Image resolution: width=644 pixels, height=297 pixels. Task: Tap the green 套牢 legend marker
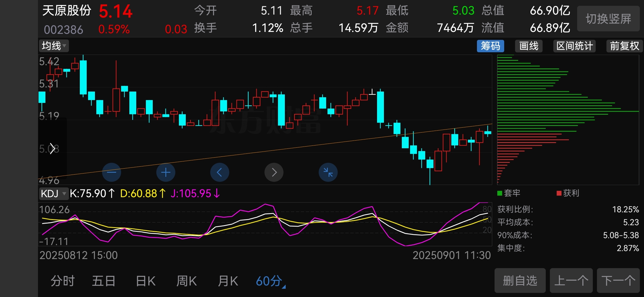(500, 193)
